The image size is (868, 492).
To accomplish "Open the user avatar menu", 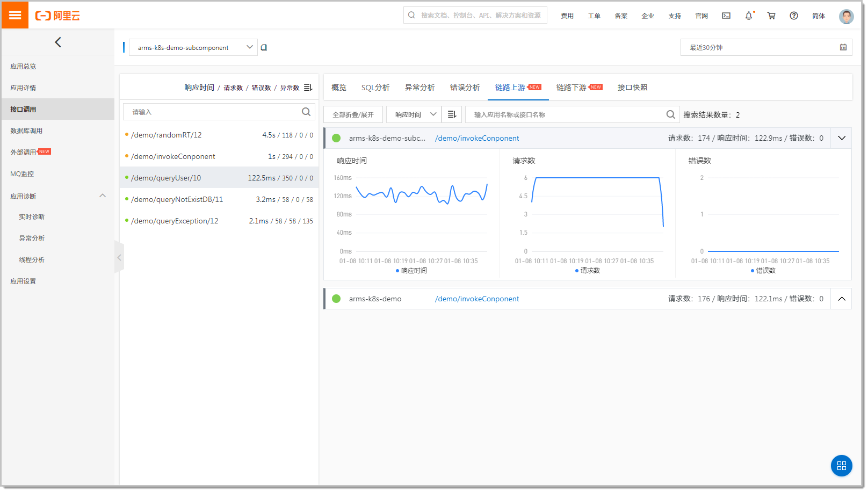I will [x=847, y=16].
